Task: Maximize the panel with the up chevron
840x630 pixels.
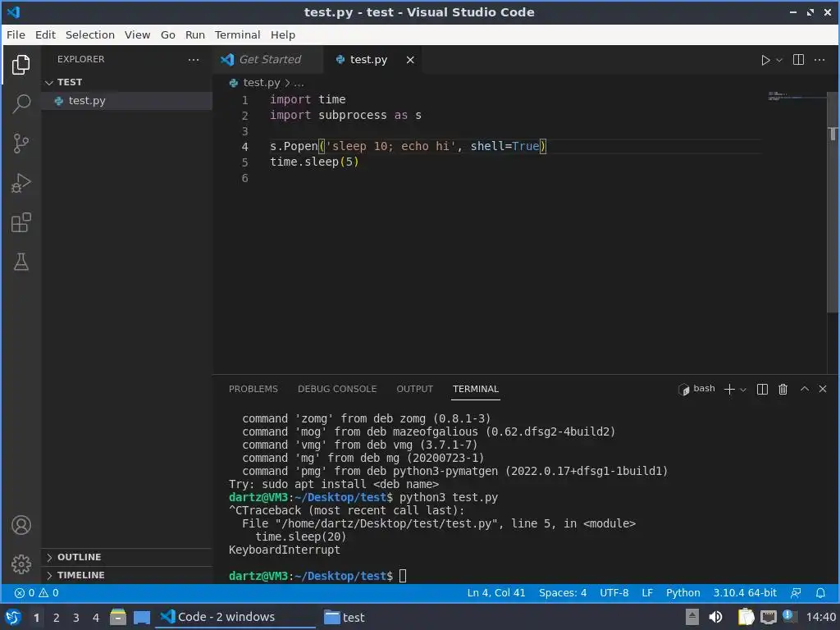Action: [804, 389]
